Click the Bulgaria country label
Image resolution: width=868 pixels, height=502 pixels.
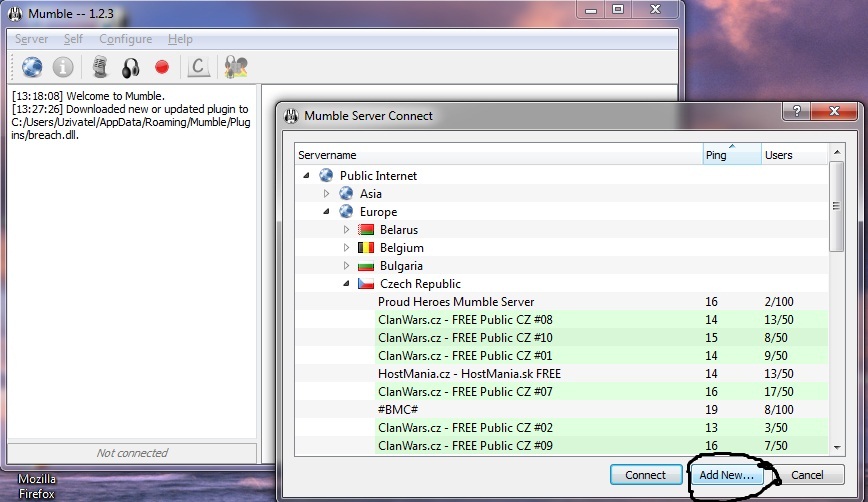click(401, 266)
